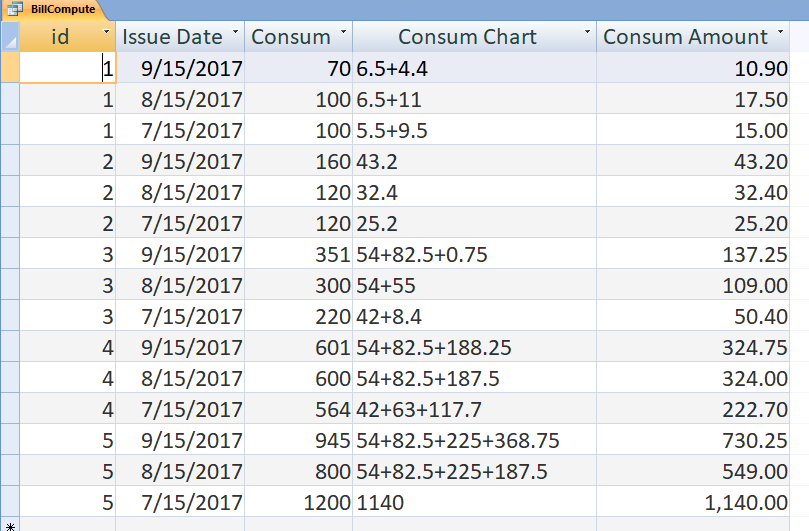This screenshot has height=531, width=809.
Task: Select the Issue Date column header
Action: point(180,37)
